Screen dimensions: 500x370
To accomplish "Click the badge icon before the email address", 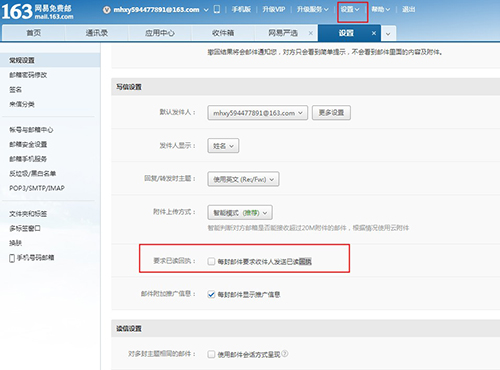I will coord(107,10).
